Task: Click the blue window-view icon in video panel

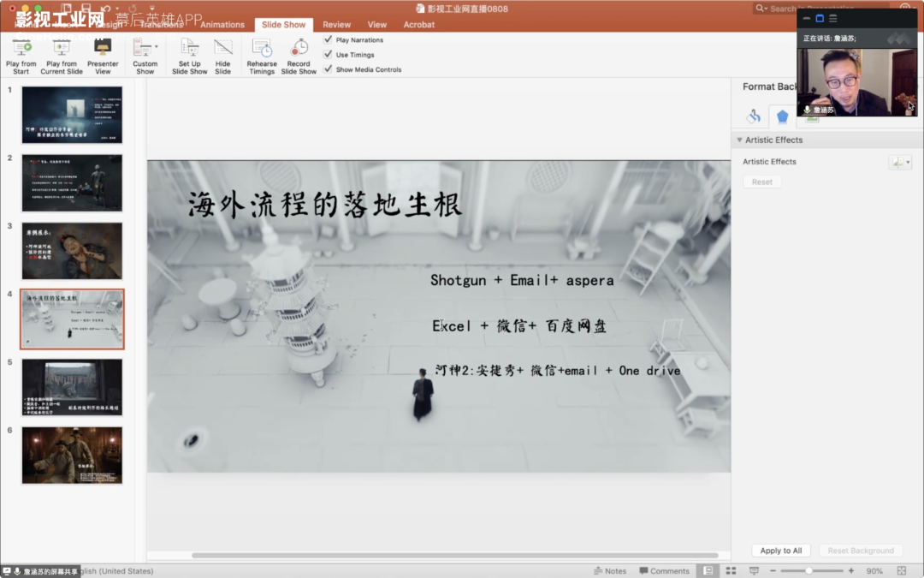Action: [x=820, y=18]
